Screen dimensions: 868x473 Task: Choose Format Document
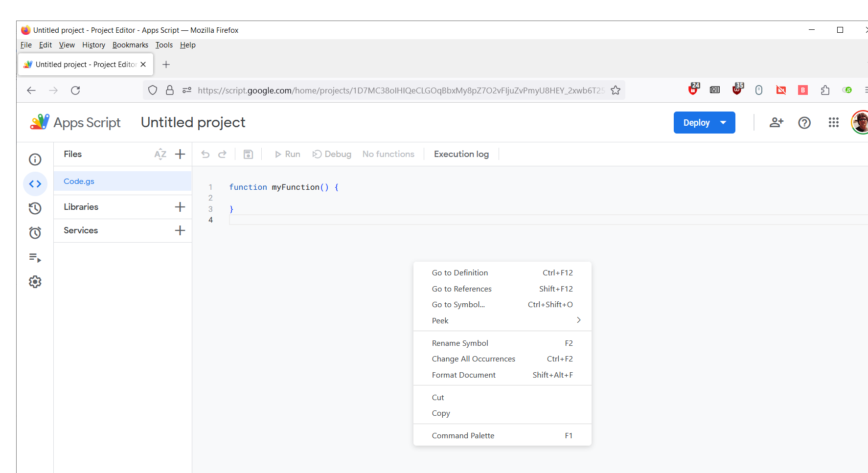point(503,375)
